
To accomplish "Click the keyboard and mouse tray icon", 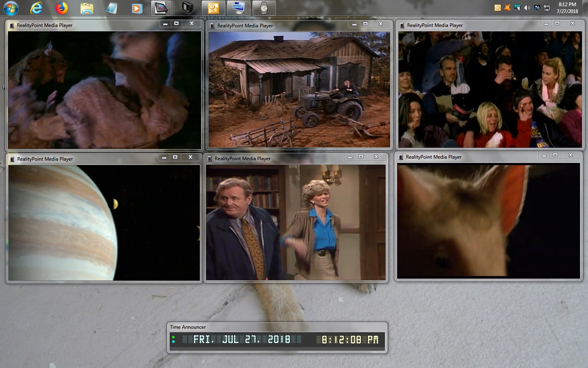I will [517, 8].
